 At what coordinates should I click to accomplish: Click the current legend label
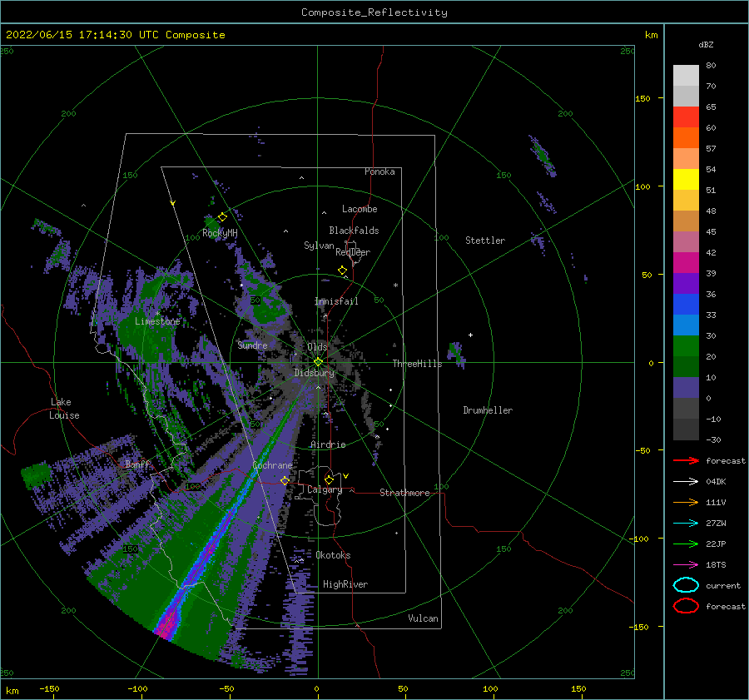coord(723,585)
